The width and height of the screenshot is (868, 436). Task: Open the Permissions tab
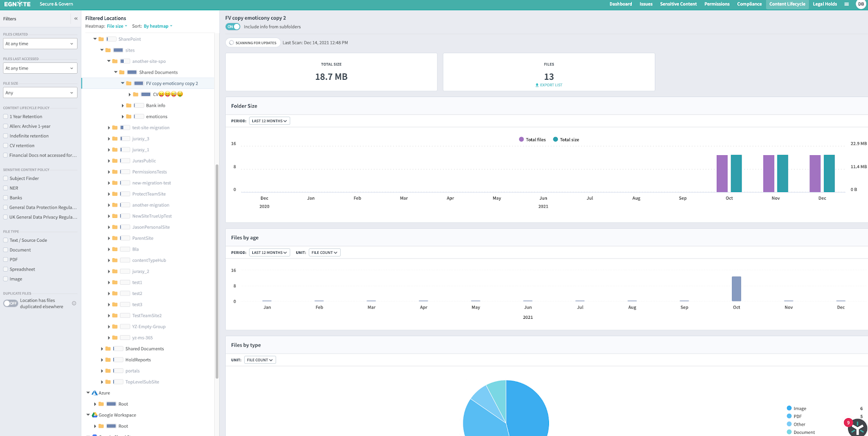coord(717,4)
